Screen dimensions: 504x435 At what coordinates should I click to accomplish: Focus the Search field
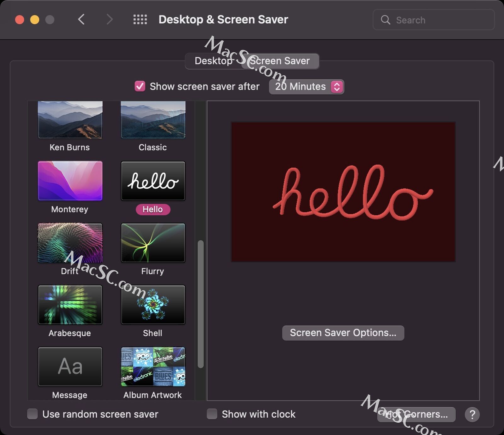[x=434, y=20]
